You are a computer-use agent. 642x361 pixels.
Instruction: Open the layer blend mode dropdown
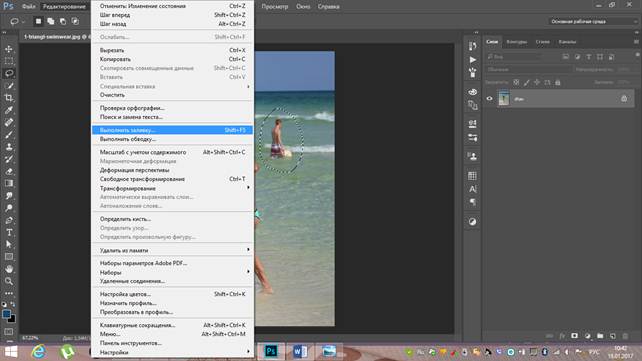pyautogui.click(x=528, y=70)
